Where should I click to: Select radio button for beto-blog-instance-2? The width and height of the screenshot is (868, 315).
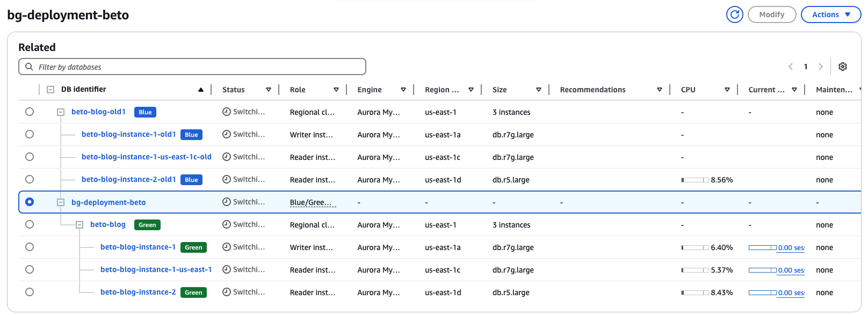(x=30, y=292)
